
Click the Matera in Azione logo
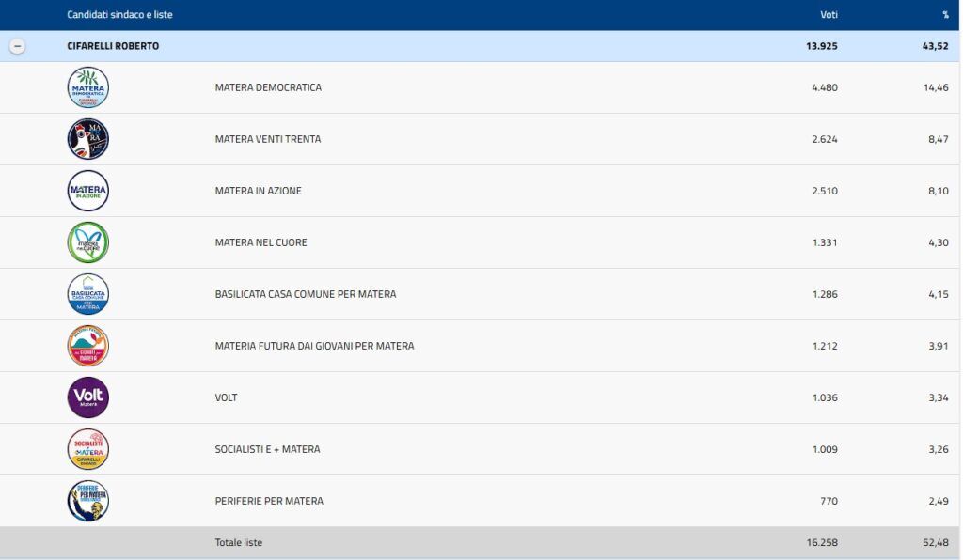[x=88, y=191]
